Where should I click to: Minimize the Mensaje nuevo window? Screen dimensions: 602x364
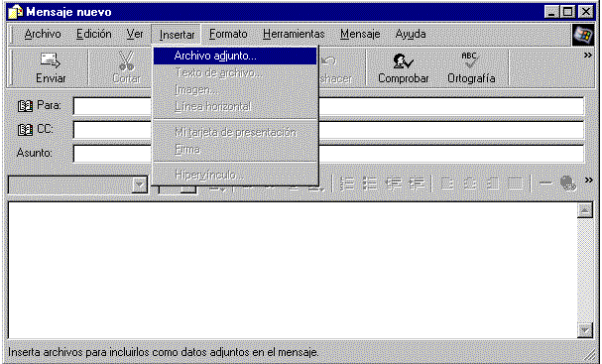(x=551, y=12)
